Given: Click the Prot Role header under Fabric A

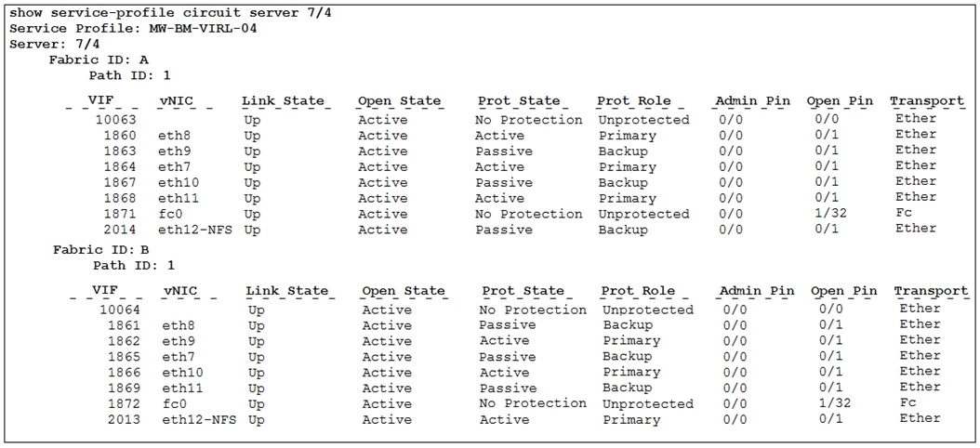Looking at the screenshot, I should click(x=634, y=100).
